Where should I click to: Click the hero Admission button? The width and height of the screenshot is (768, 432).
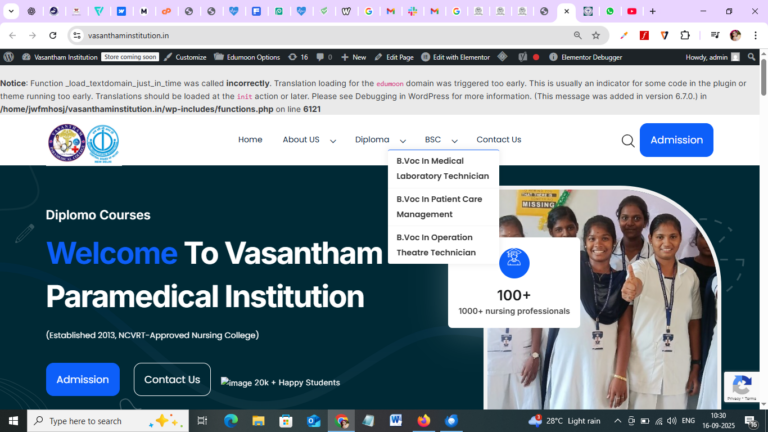[x=83, y=379]
